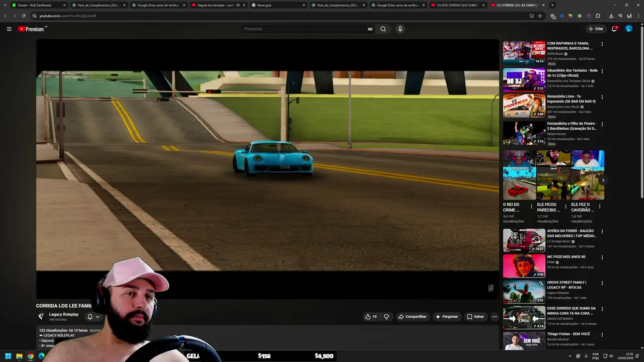
Task: Open Com Raphinha e Yamal thumbnail
Action: click(x=524, y=52)
